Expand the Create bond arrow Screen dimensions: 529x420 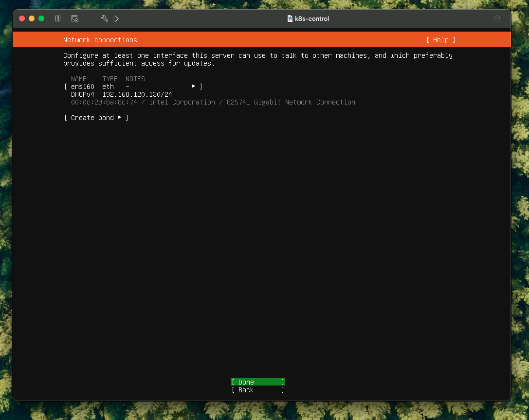120,117
